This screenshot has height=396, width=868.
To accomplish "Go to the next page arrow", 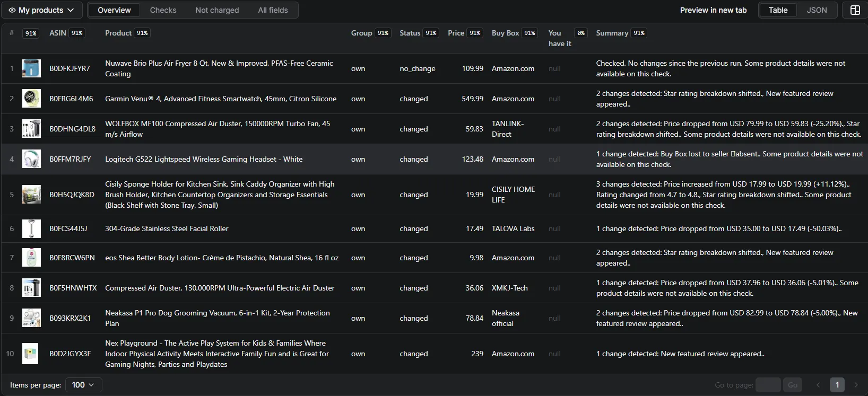I will tap(856, 385).
